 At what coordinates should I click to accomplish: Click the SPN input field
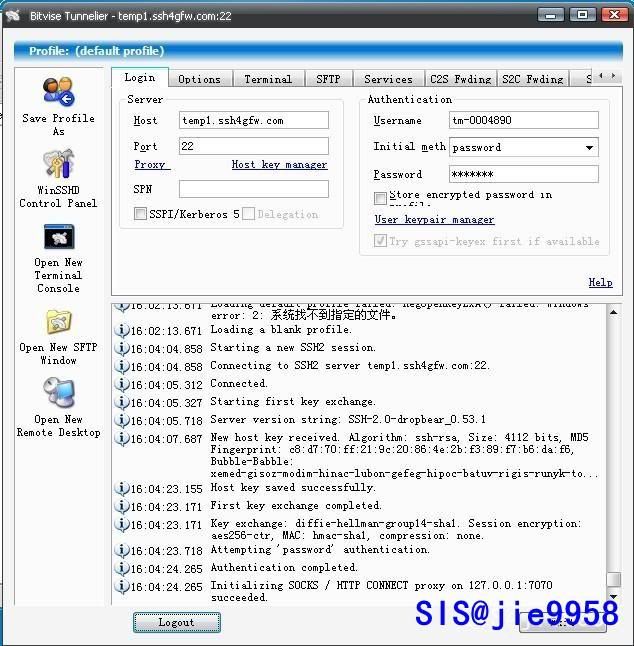click(254, 189)
